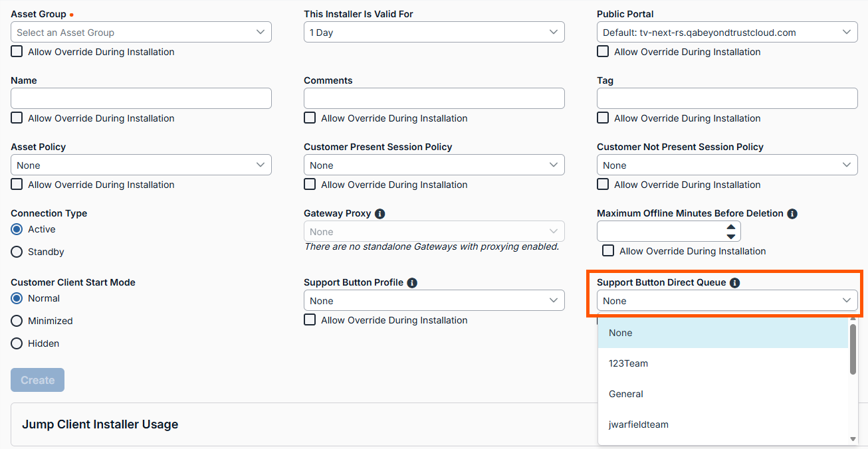Viewport: 868px width, 449px height.
Task: Open the Asset Group dropdown
Action: point(141,33)
